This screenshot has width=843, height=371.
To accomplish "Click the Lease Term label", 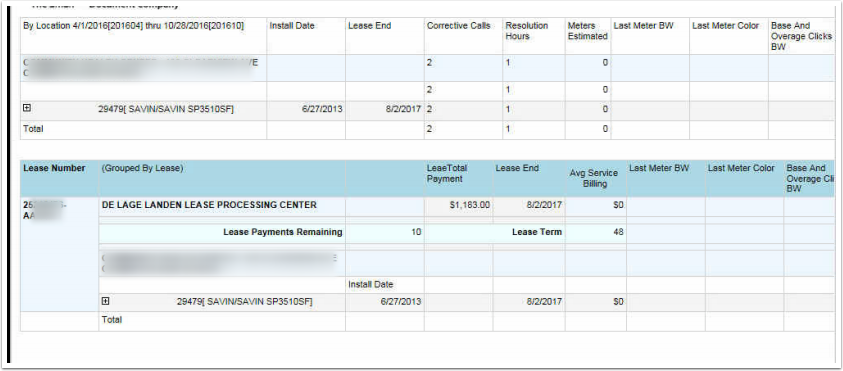I will tap(537, 232).
